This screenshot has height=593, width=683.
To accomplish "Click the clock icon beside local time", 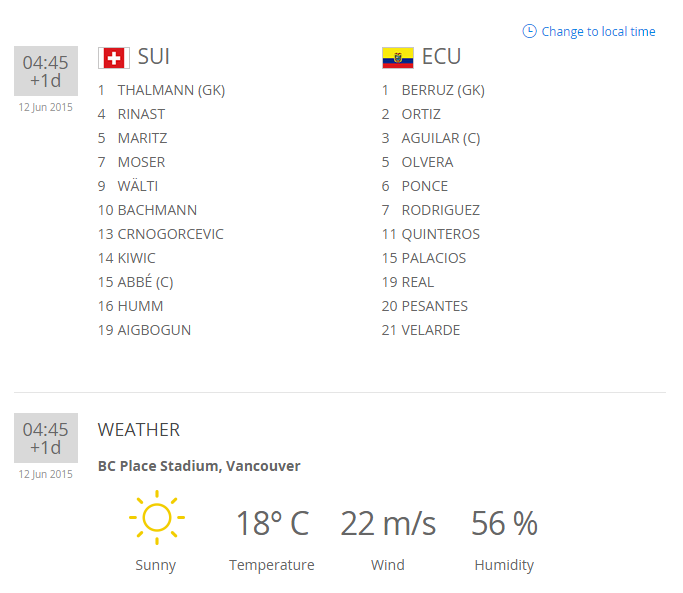I will tap(529, 31).
